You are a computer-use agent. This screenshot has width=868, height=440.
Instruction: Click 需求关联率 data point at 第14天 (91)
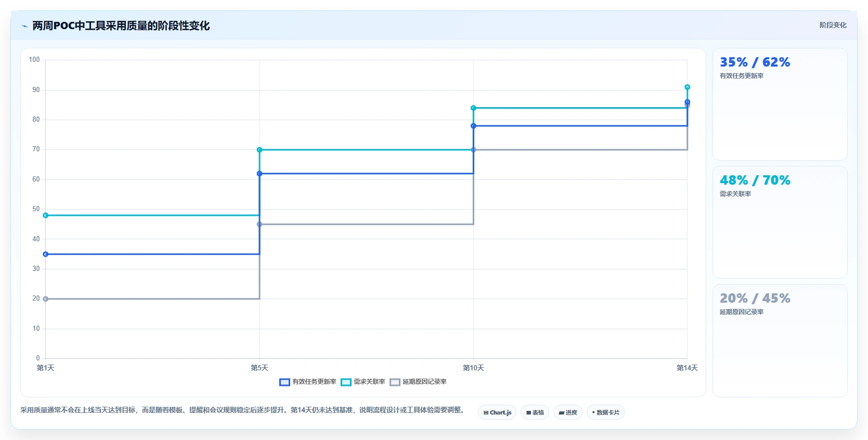687,87
